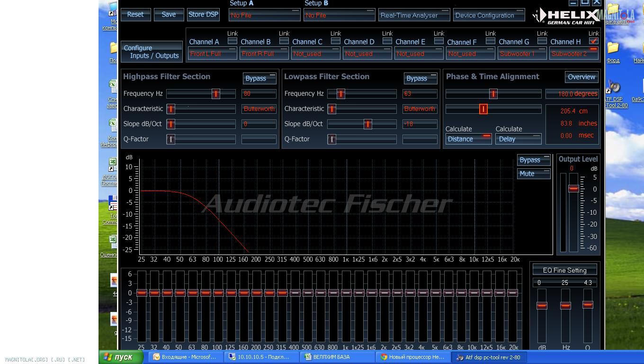This screenshot has height=364, width=644.
Task: Switch to Atf dsp pc-tool rev 2-80 taskbar item
Action: (490, 357)
